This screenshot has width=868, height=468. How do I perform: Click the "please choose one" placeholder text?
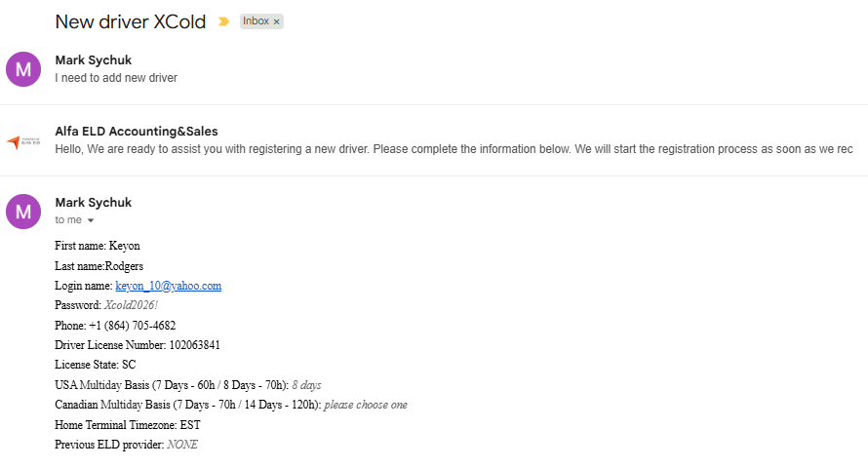coord(366,405)
